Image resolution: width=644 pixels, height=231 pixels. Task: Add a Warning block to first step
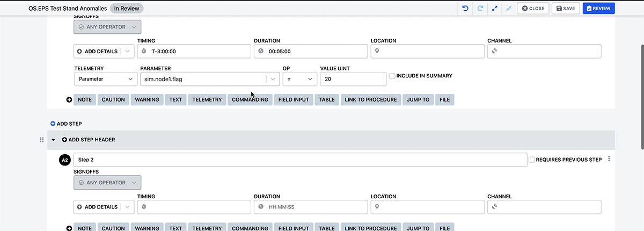[x=147, y=100]
